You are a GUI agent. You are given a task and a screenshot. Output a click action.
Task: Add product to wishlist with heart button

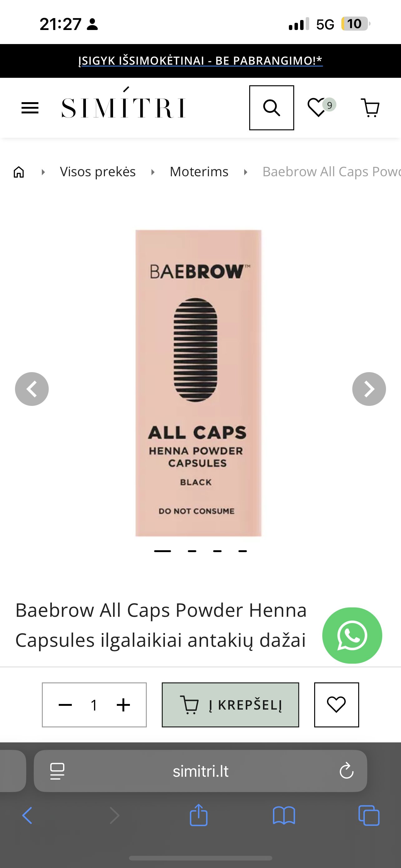(336, 705)
